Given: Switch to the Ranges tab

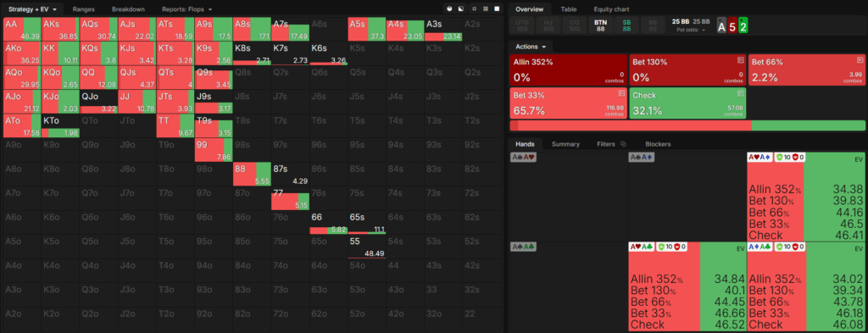Looking at the screenshot, I should coord(84,9).
